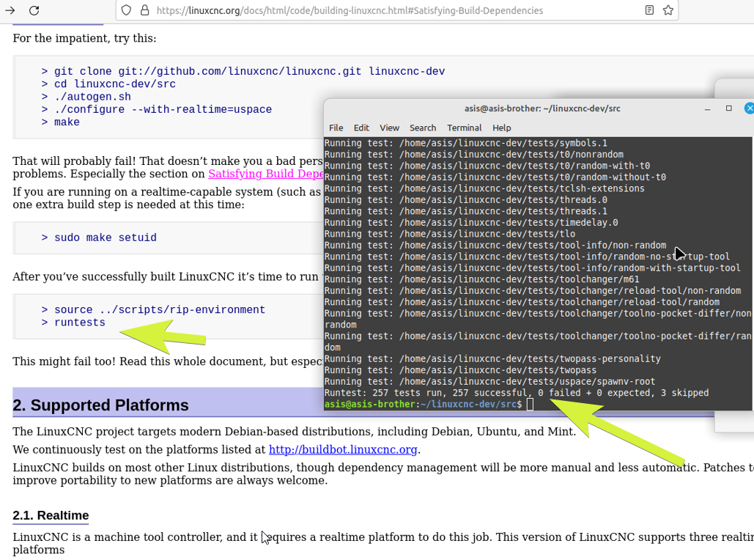
Task: Click the tool-info/random-with-startup-tool terminal line
Action: point(532,268)
